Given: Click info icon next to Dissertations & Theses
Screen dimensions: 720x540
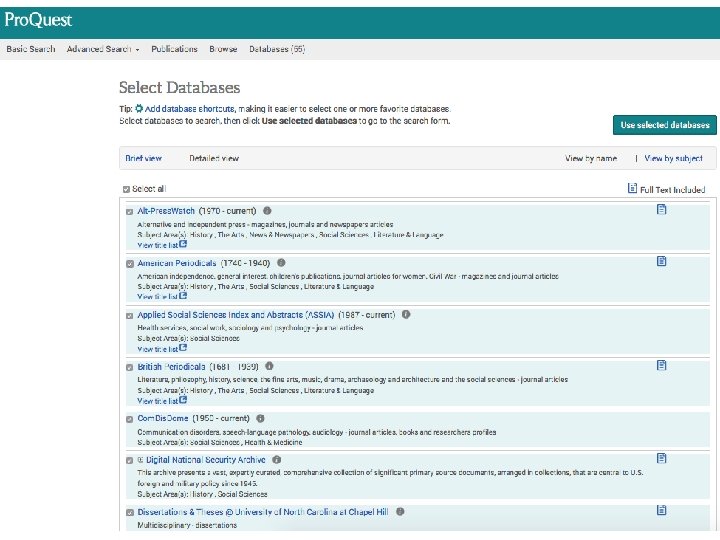Looking at the screenshot, I should pos(400,512).
